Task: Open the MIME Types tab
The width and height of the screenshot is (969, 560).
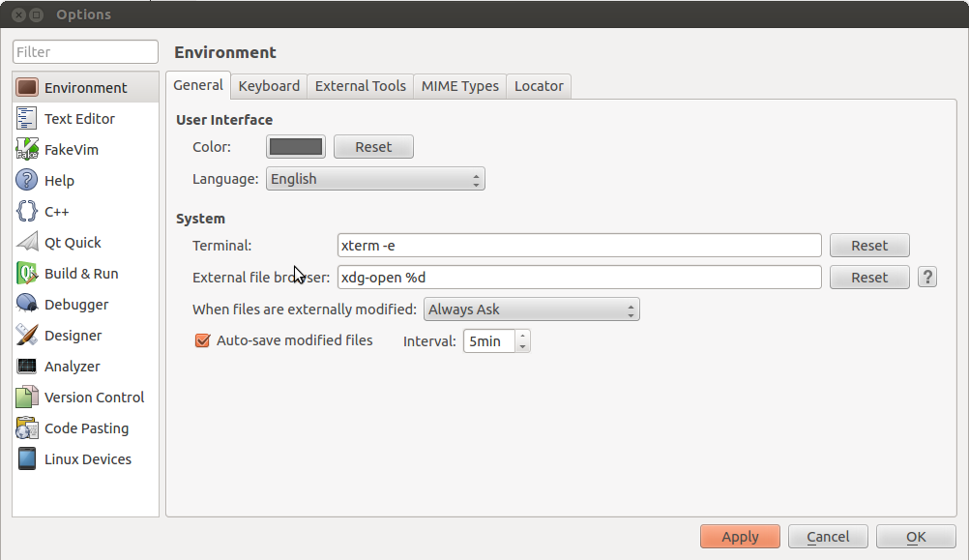Action: coord(459,86)
